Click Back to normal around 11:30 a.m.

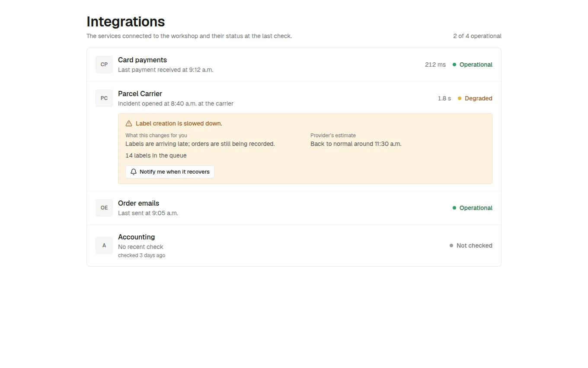(356, 144)
